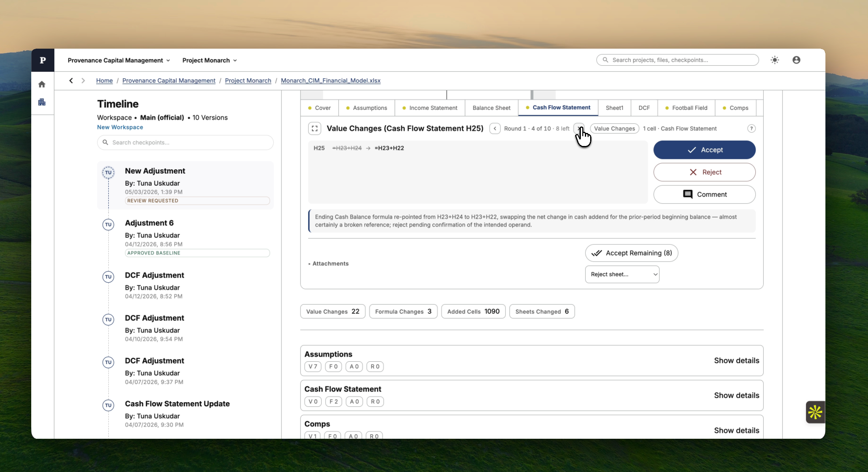Click the A 0 badge under Assumptions
Viewport: 868px width, 472px height.
click(x=354, y=367)
